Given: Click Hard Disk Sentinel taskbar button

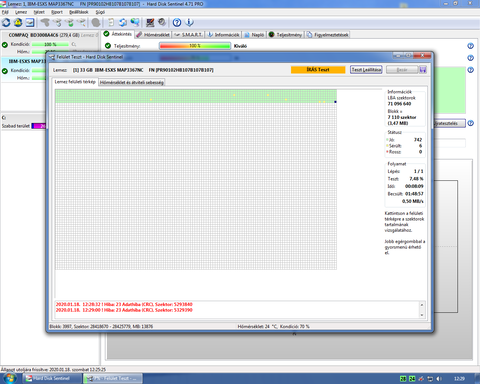Looking at the screenshot, I should tap(52, 378).
